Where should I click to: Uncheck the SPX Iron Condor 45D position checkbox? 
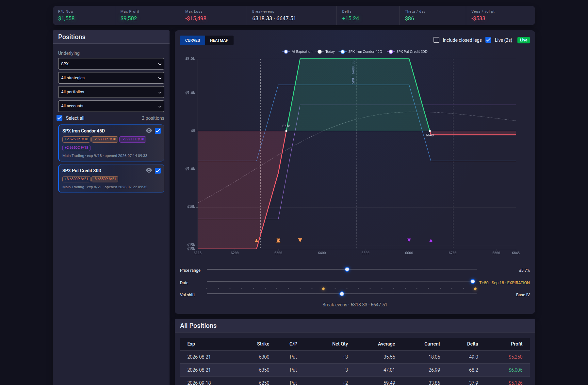coord(158,131)
